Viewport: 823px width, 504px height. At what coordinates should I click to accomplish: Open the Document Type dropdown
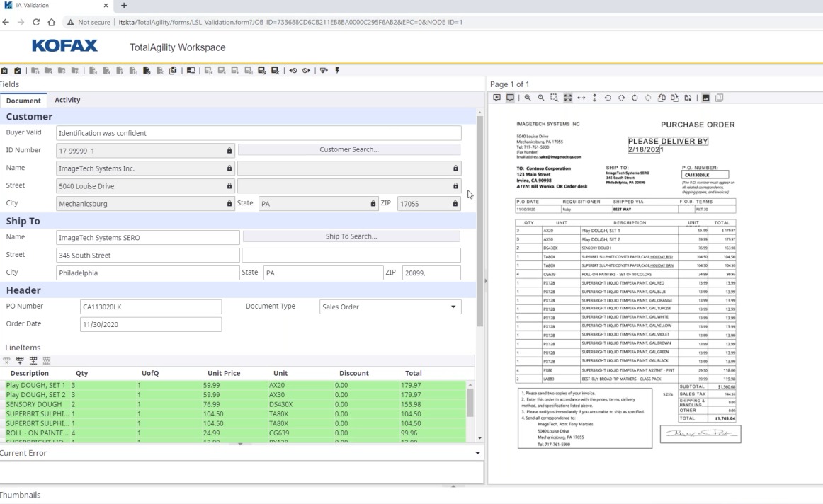tap(453, 307)
